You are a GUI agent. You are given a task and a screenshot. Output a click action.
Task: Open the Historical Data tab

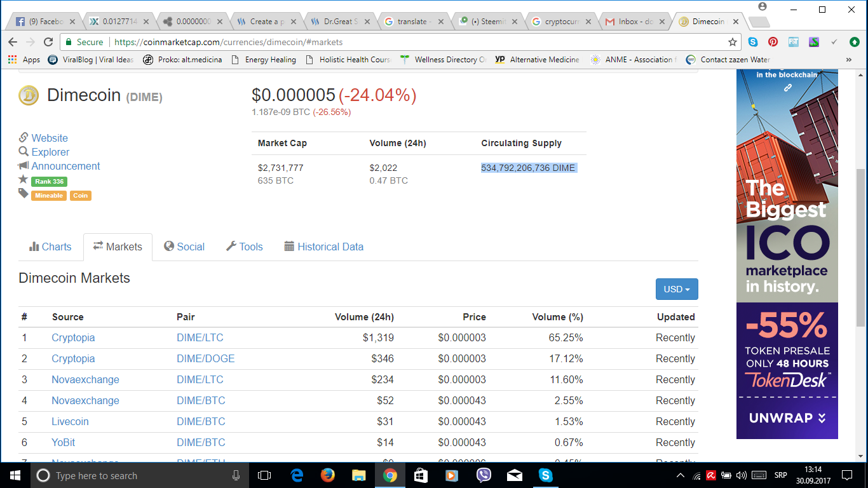tap(324, 247)
